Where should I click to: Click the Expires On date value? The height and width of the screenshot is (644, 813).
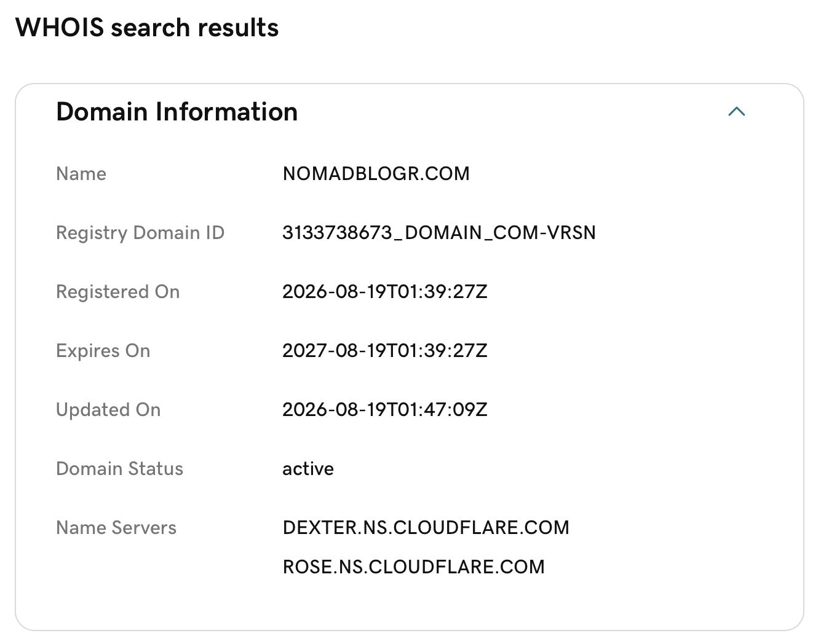click(385, 351)
